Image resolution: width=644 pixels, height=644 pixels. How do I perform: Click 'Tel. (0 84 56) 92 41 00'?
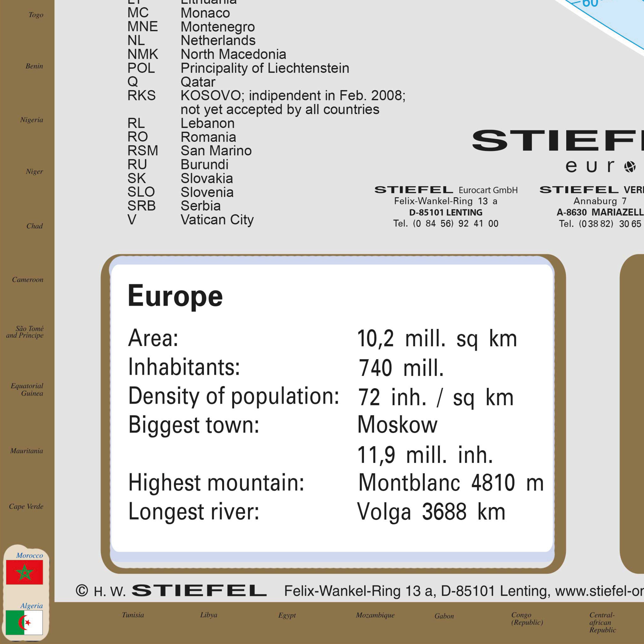(446, 223)
